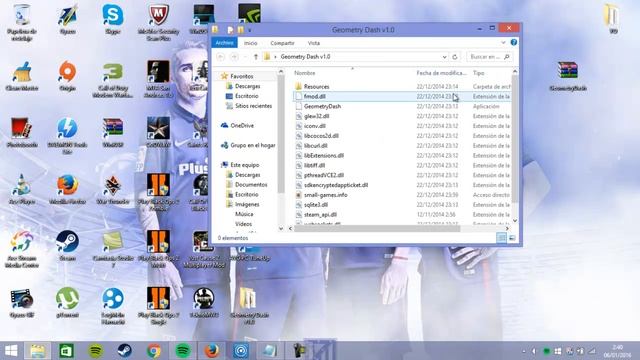Viewport: 640px width, 360px height.
Task: Click the Properties quick access icon
Action: (231, 30)
